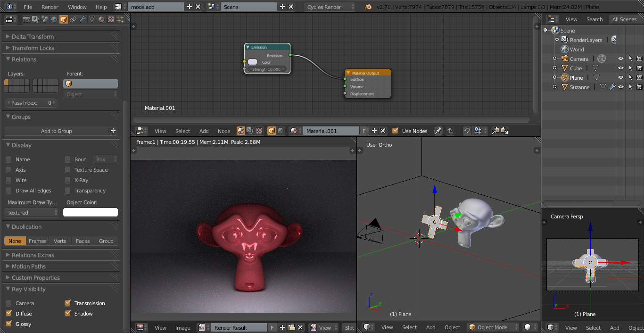Image resolution: width=644 pixels, height=333 pixels.
Task: Open Object Constraints chain-link tab
Action: pos(73,19)
